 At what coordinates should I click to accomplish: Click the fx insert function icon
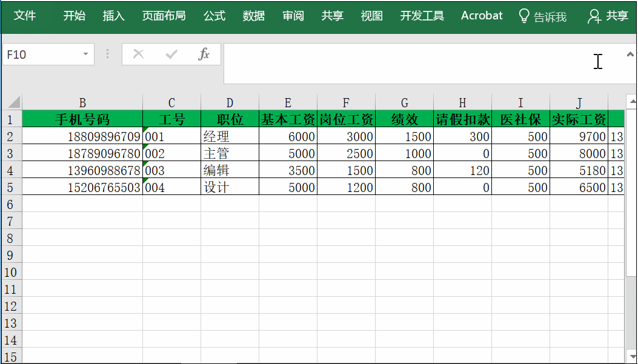(x=204, y=54)
